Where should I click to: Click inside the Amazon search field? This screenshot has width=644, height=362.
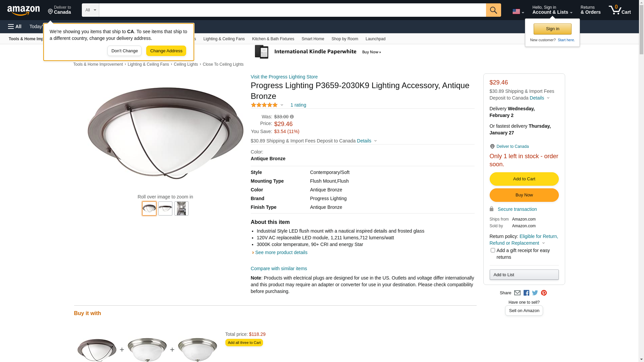pyautogui.click(x=292, y=10)
